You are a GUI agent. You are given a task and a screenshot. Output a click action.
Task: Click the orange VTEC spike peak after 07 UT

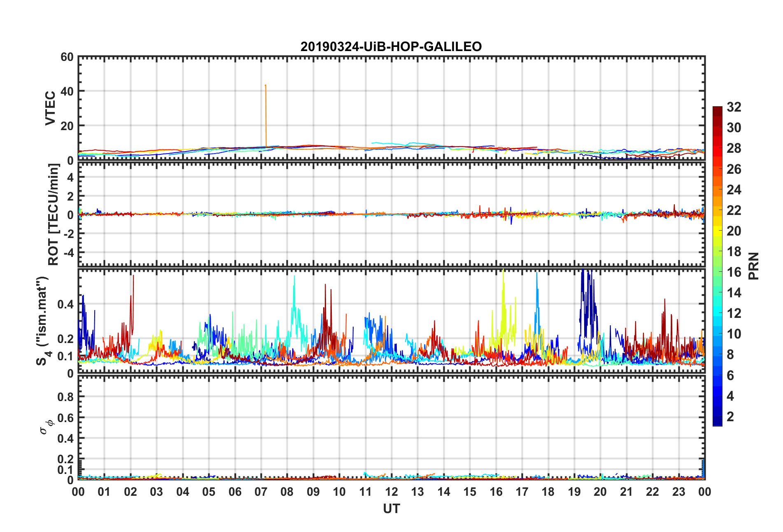(x=266, y=86)
